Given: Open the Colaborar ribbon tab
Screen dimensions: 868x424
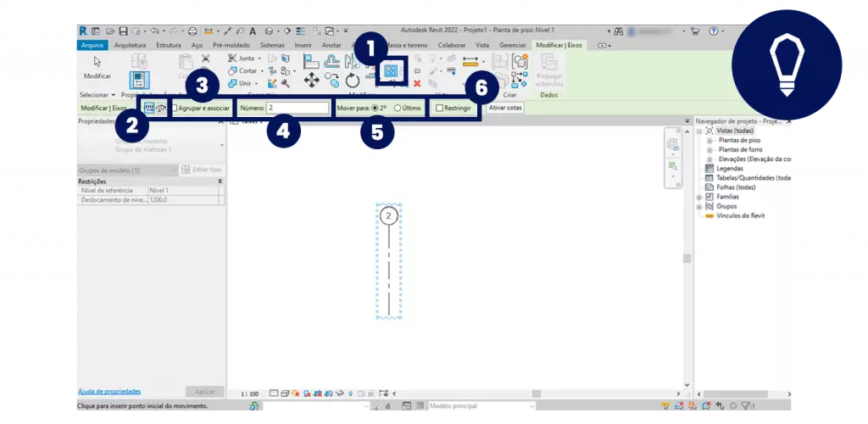Looking at the screenshot, I should click(x=452, y=46).
